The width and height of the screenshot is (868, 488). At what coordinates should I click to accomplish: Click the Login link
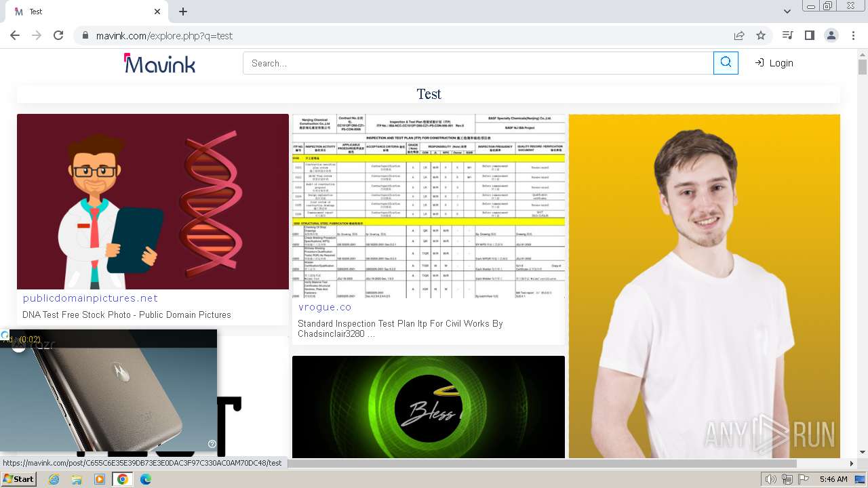click(774, 63)
